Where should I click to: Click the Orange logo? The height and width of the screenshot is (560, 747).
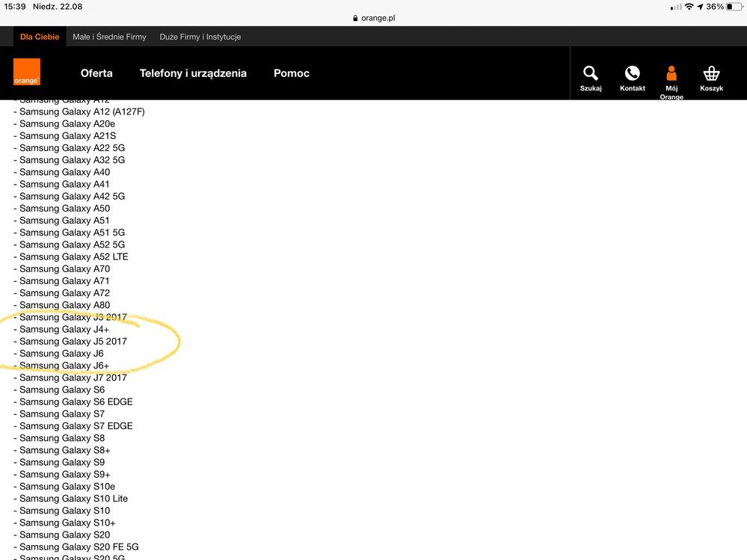coord(27,72)
